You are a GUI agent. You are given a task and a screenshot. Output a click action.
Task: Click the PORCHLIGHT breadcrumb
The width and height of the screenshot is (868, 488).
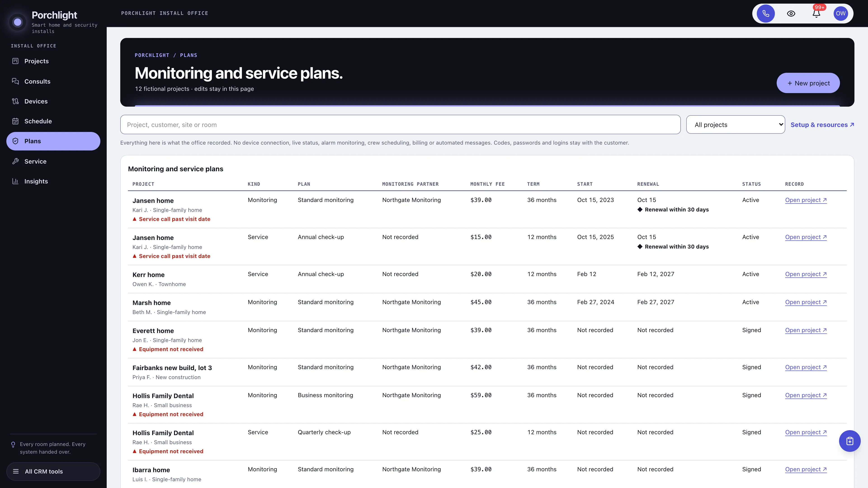[152, 55]
